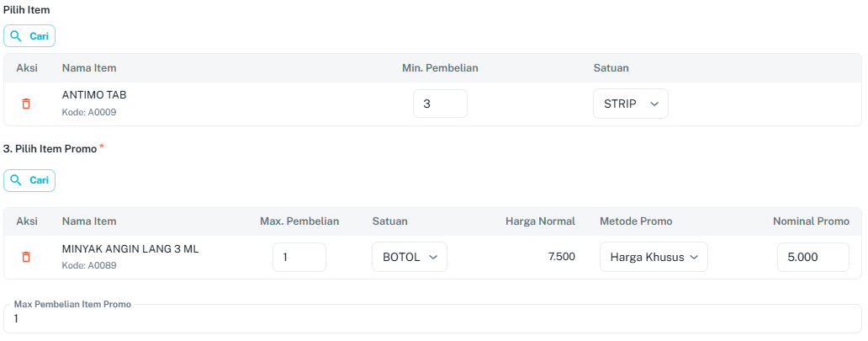
Task: Click the ANTIMO TAB item name
Action: point(94,95)
